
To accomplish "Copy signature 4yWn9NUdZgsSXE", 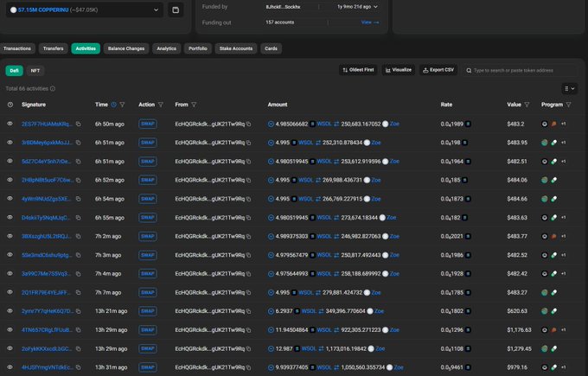I will (78, 199).
